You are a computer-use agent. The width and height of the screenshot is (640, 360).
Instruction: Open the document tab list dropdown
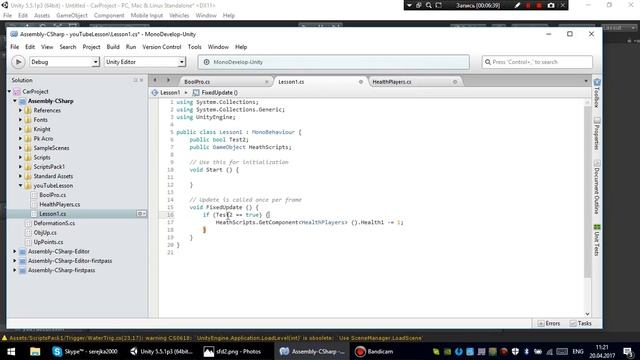click(x=586, y=81)
